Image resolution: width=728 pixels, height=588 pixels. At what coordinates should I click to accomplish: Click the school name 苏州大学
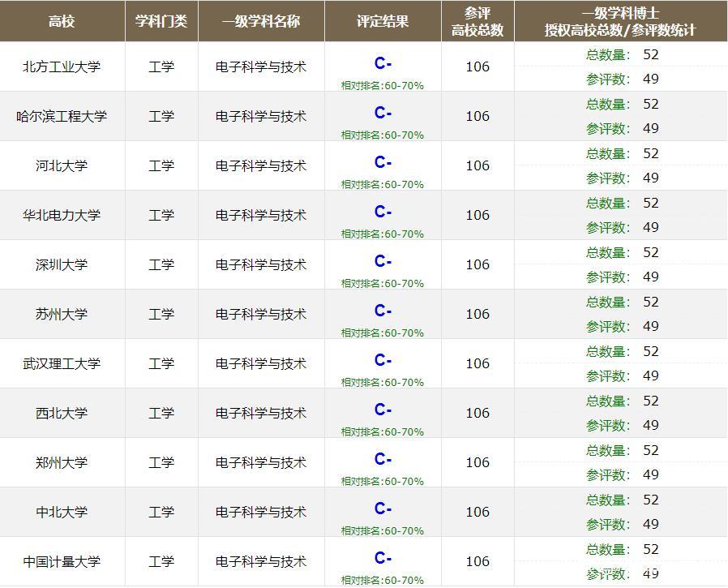coord(62,314)
